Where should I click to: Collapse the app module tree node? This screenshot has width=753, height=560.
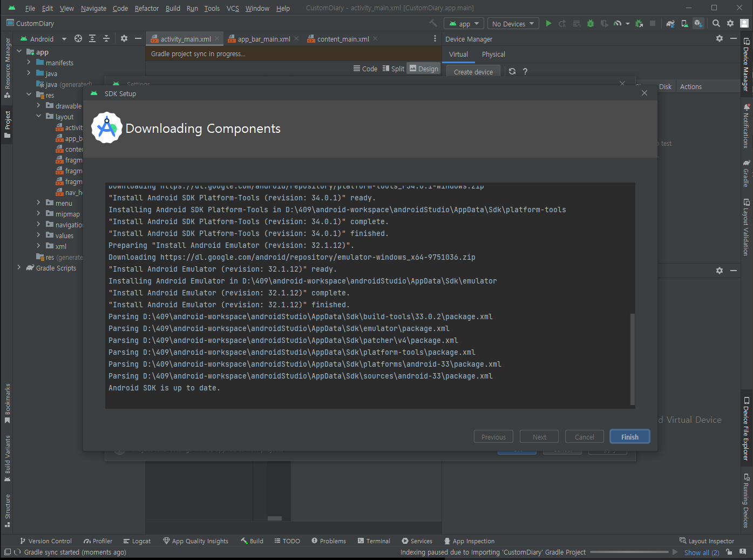19,51
